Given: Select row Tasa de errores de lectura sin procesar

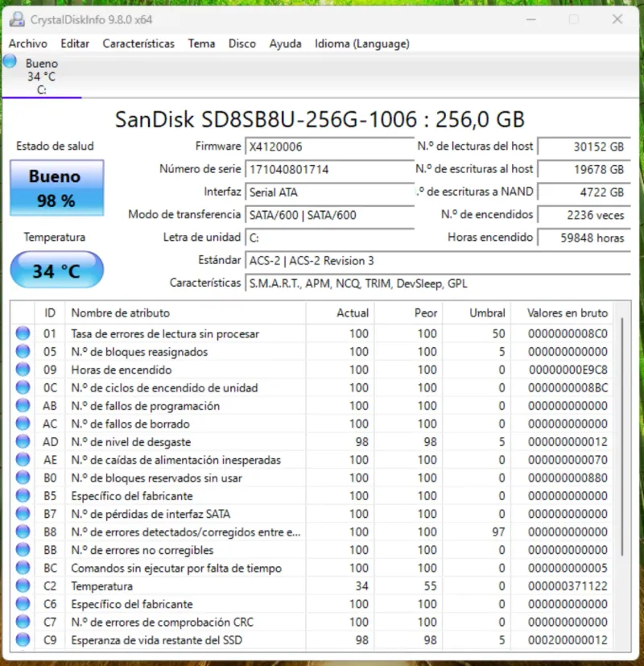Looking at the screenshot, I should click(x=312, y=333).
